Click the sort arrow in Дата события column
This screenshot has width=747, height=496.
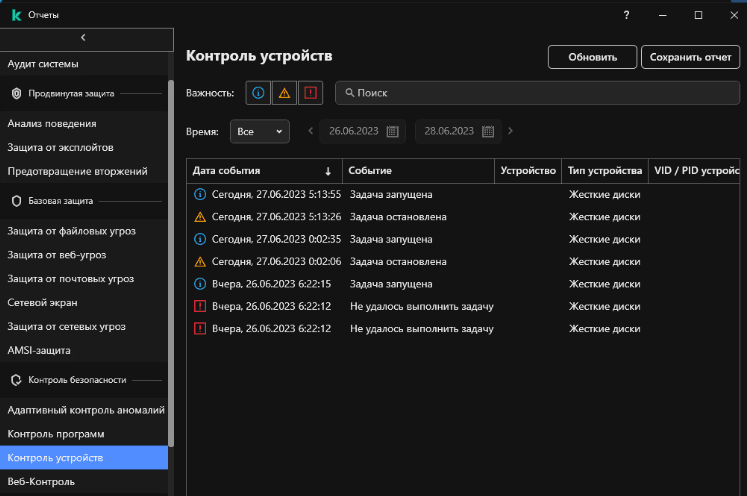(x=328, y=171)
